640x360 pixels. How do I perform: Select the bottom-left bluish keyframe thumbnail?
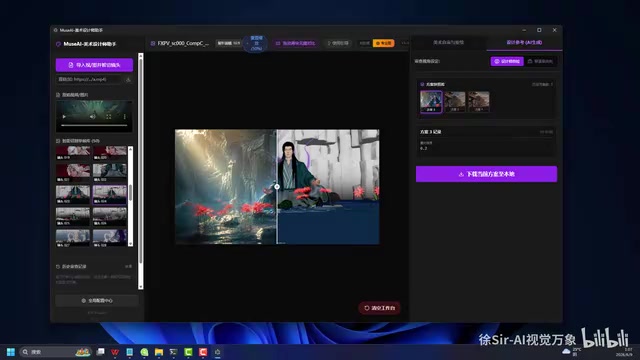[73, 238]
